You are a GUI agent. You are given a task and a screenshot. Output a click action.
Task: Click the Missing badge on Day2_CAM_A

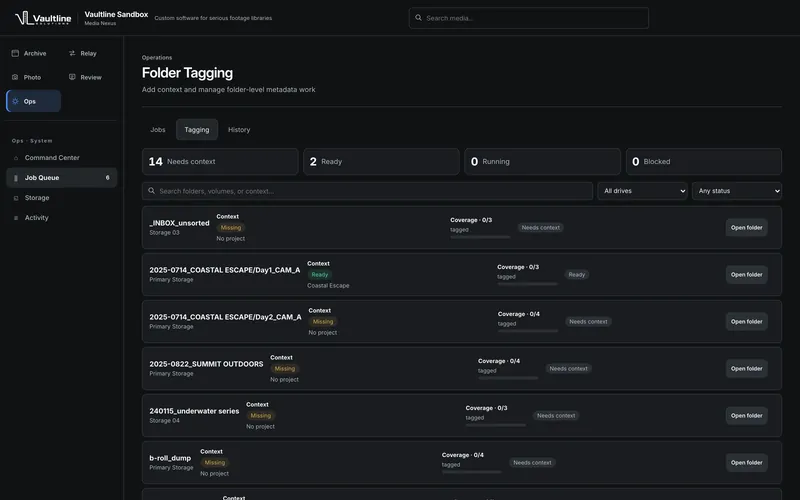coord(323,321)
